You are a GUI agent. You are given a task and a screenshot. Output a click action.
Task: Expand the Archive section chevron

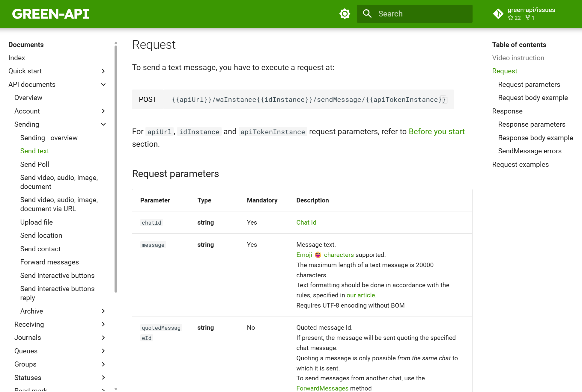click(103, 311)
